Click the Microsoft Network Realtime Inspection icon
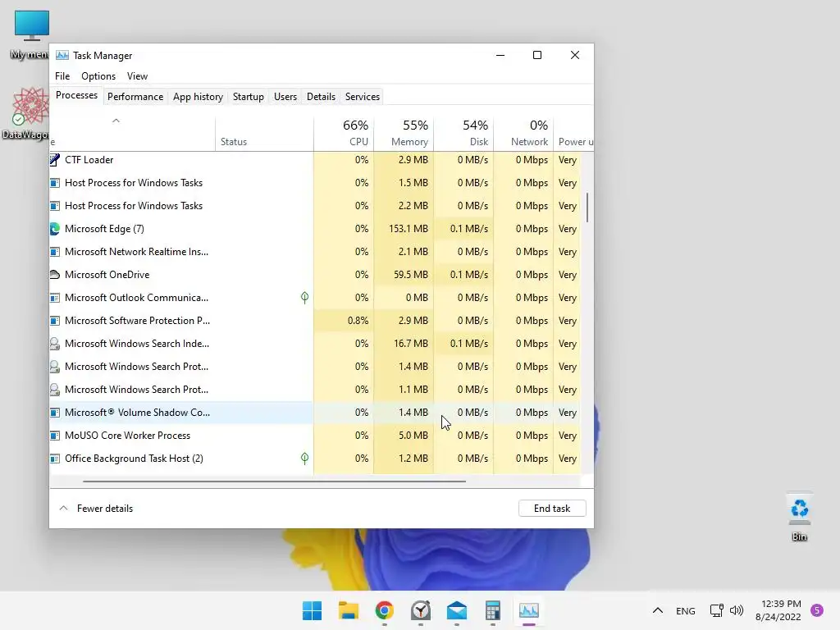The width and height of the screenshot is (840, 630). click(55, 252)
